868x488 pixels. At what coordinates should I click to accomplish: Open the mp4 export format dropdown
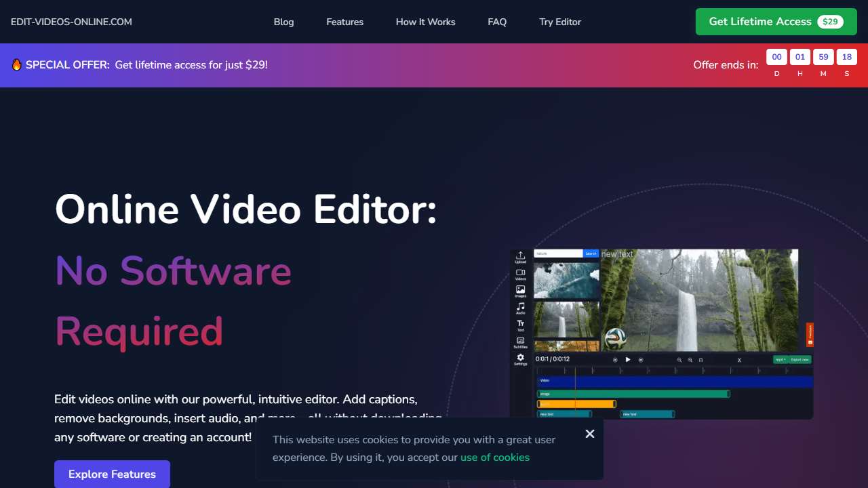(x=781, y=359)
